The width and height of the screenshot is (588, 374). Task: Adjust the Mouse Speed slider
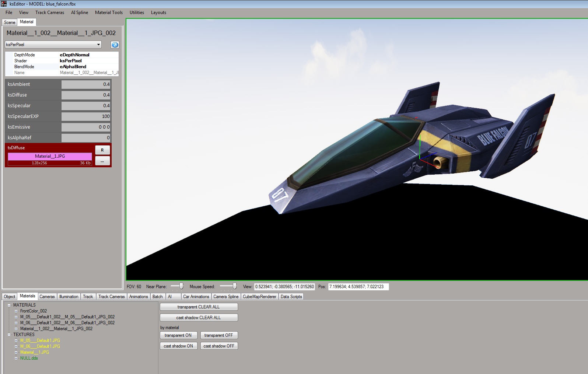tap(234, 286)
